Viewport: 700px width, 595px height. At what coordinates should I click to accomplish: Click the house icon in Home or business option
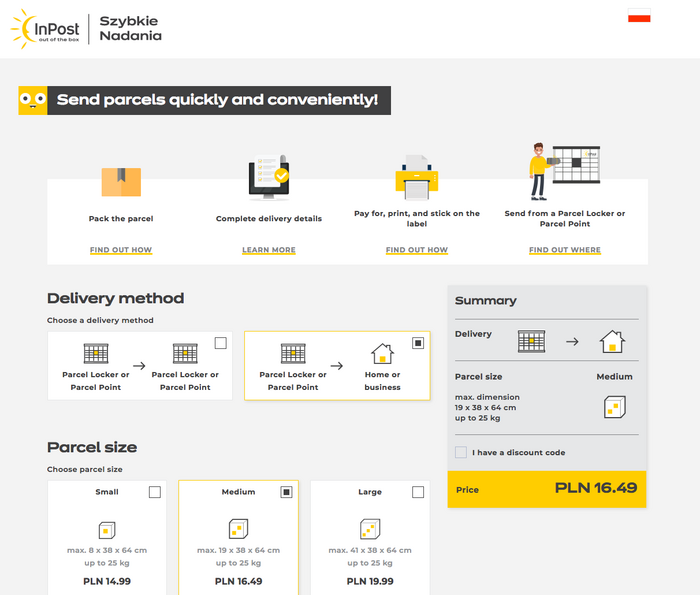(383, 354)
